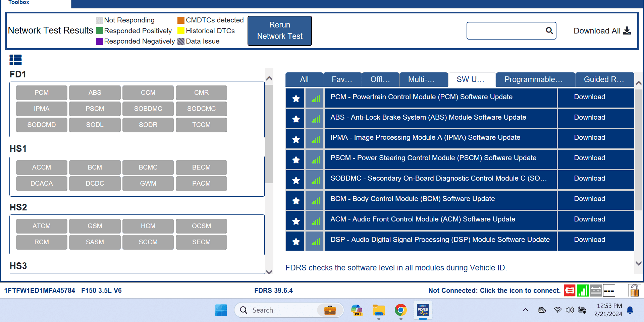The height and width of the screenshot is (322, 644).
Task: Download the BCM Software Update
Action: (589, 198)
